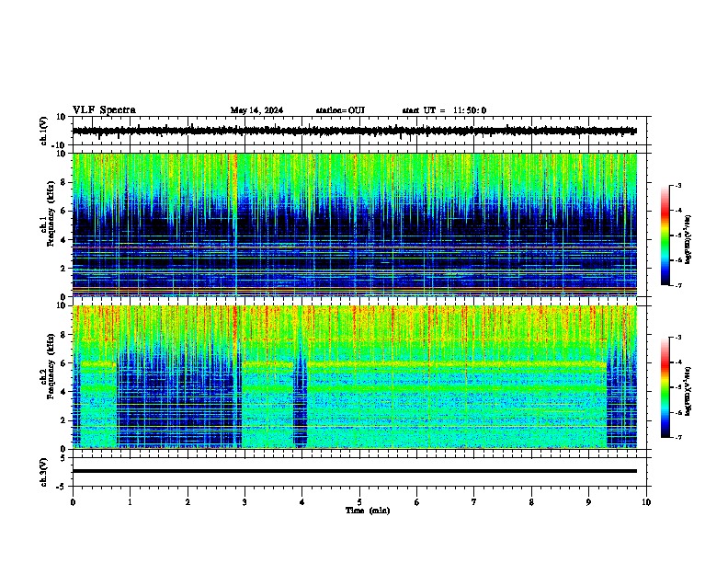The width and height of the screenshot is (728, 563).
Task: Click time axis tick label "9"
Action: pos(588,502)
